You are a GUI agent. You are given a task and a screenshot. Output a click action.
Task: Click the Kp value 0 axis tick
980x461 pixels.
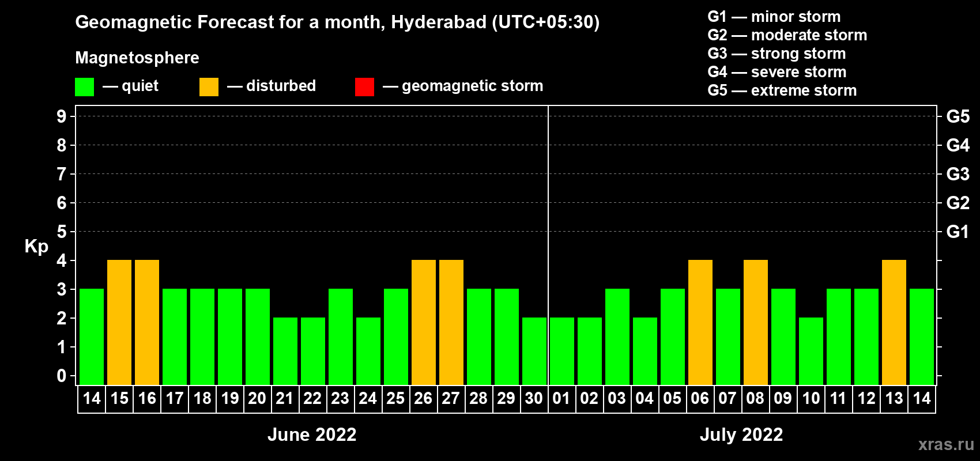(x=62, y=376)
